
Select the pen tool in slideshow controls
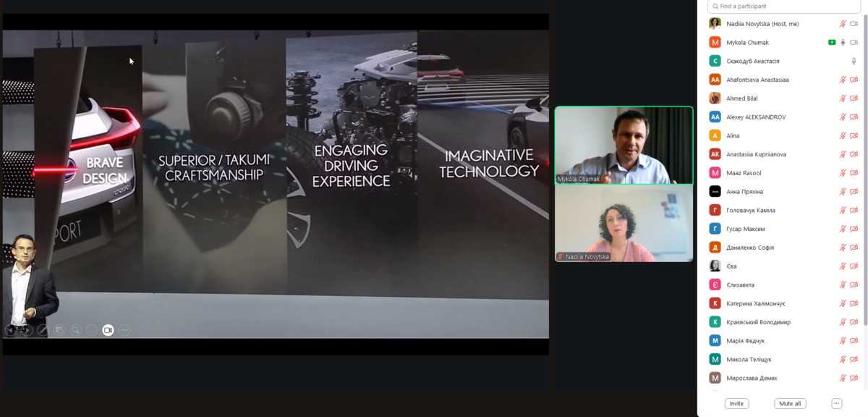[43, 330]
